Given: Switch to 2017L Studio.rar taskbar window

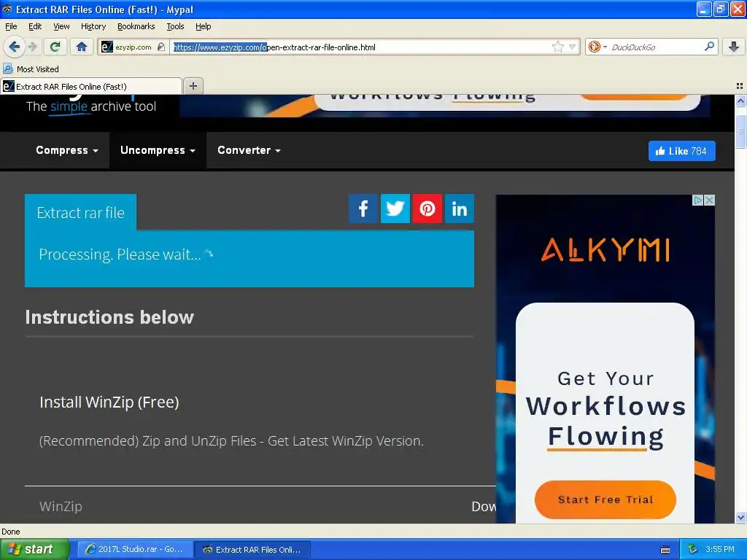Looking at the screenshot, I should [x=134, y=549].
